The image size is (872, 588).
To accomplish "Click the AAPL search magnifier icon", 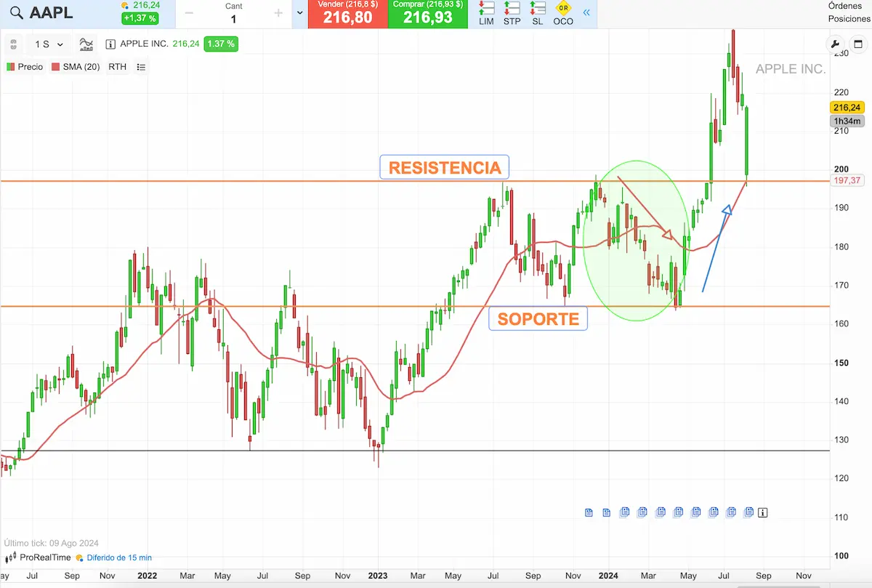I will point(17,13).
